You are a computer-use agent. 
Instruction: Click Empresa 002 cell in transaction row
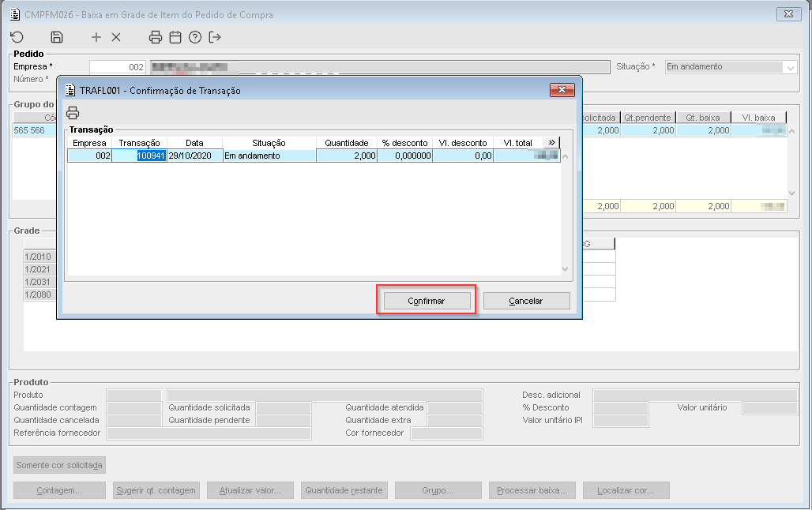[x=89, y=156]
